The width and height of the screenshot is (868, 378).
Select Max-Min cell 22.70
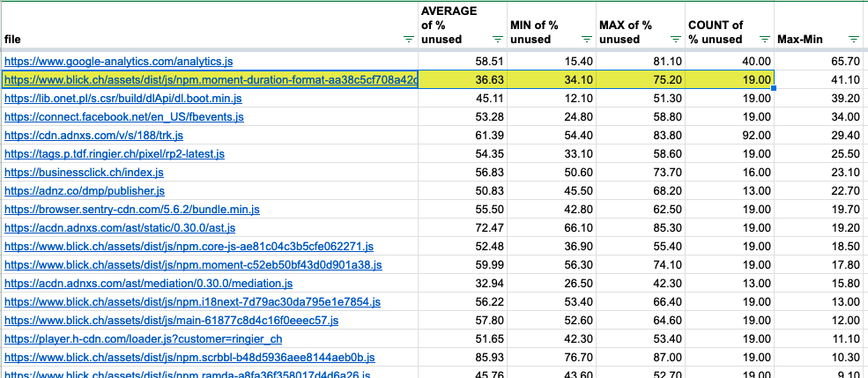tap(820, 191)
